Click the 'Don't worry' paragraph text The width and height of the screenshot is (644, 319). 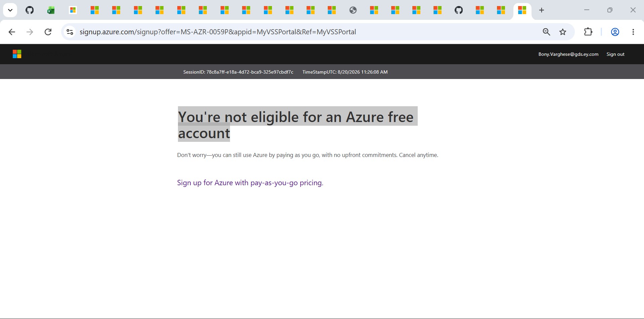click(x=308, y=155)
